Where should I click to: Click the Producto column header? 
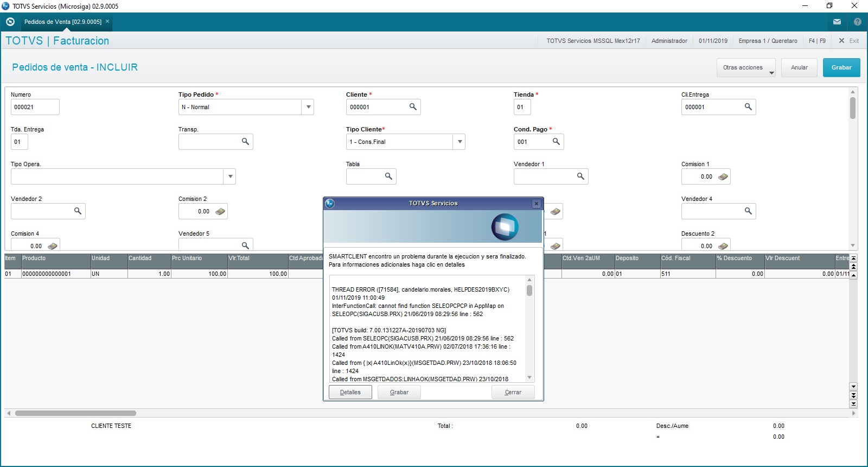[56, 261]
